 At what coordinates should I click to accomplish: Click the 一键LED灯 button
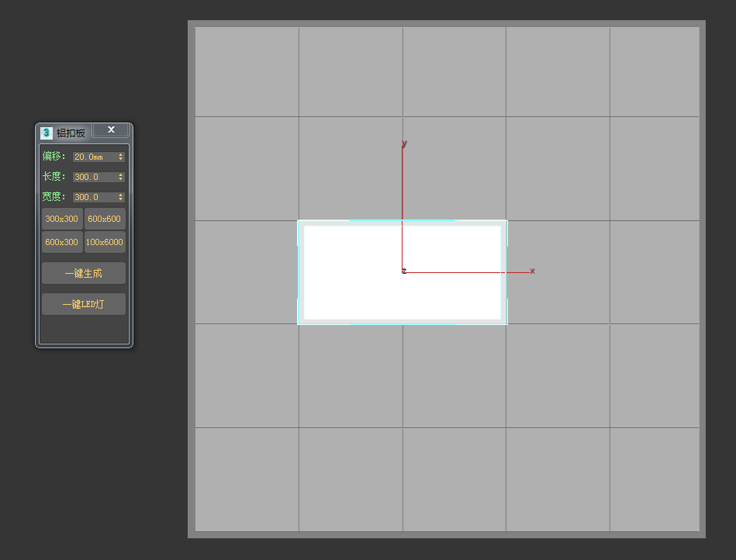point(84,304)
